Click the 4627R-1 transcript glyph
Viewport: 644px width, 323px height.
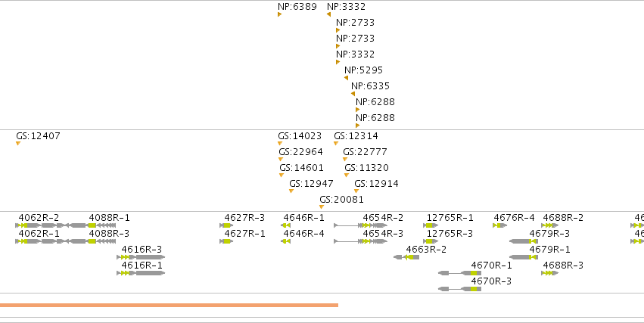coord(226,241)
